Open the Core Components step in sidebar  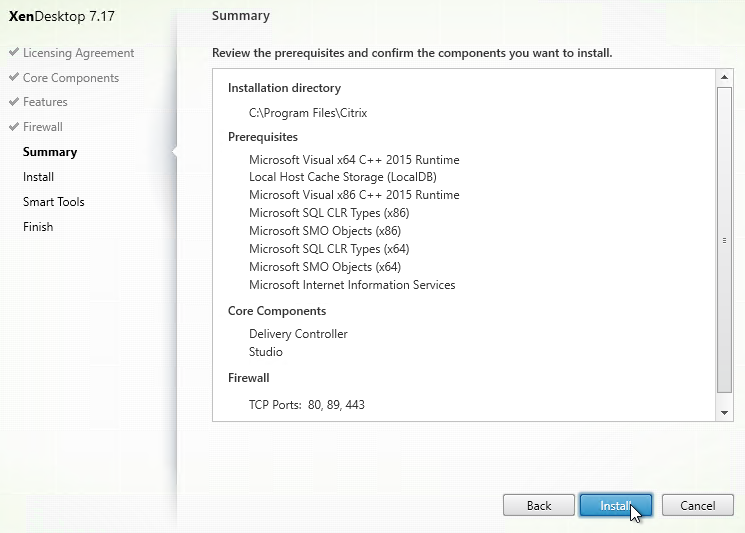[x=71, y=77]
